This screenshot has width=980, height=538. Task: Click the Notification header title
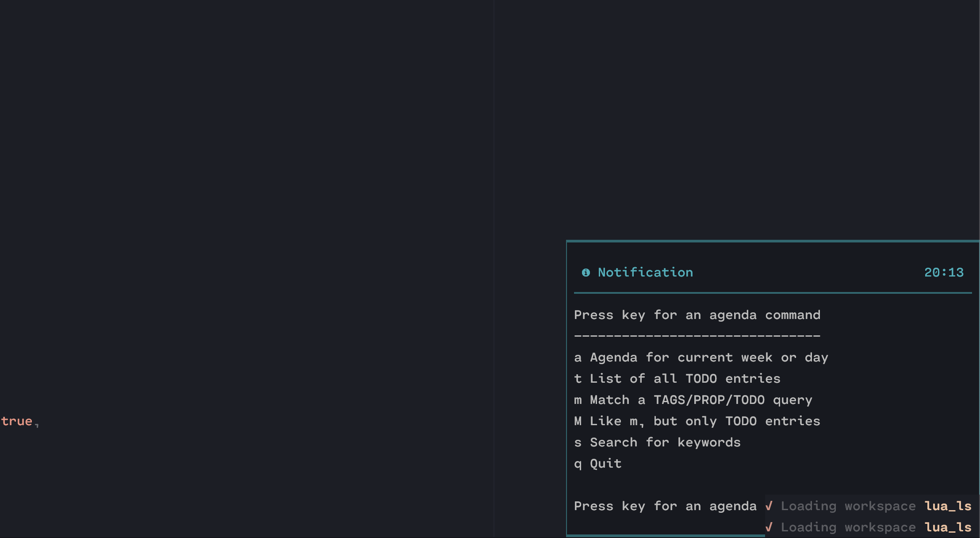645,273
